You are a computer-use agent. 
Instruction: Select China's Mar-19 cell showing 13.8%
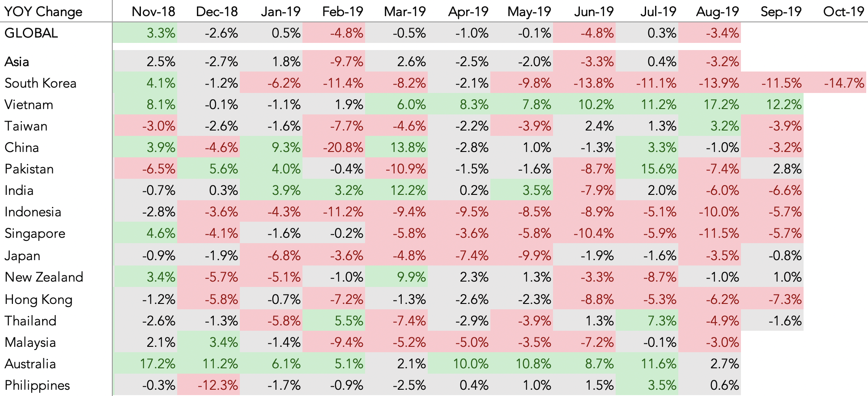408,147
